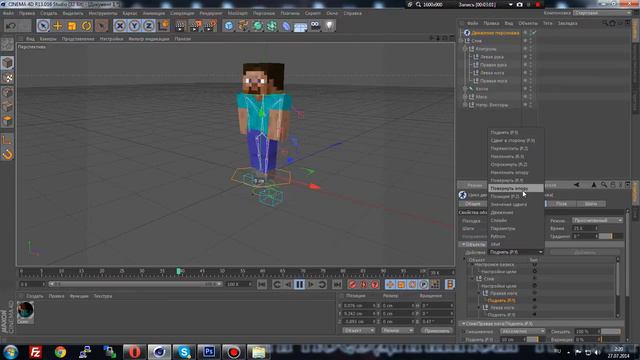Expand the Кости tree node
This screenshot has width=640, height=360.
(x=464, y=89)
